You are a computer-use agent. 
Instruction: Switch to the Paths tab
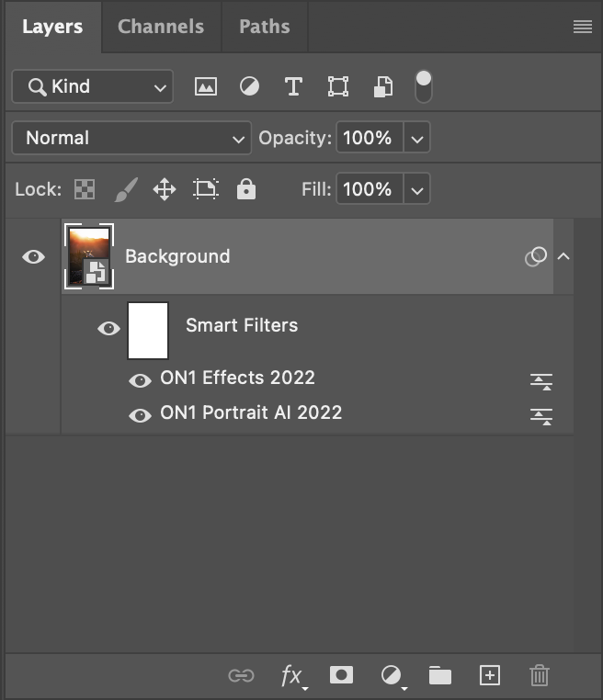pos(264,26)
